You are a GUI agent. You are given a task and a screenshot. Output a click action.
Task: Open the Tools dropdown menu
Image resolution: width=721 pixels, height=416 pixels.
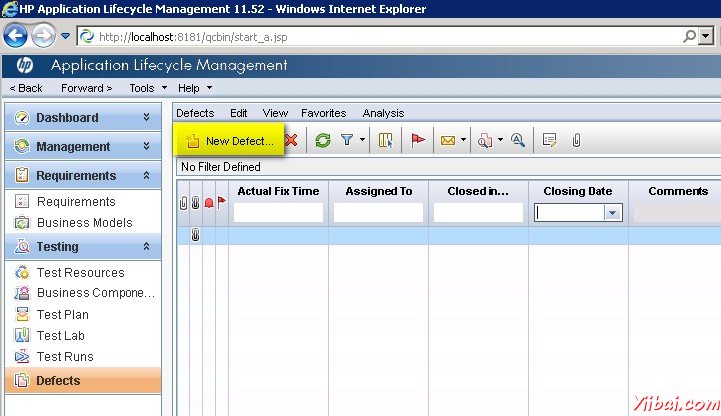point(146,88)
